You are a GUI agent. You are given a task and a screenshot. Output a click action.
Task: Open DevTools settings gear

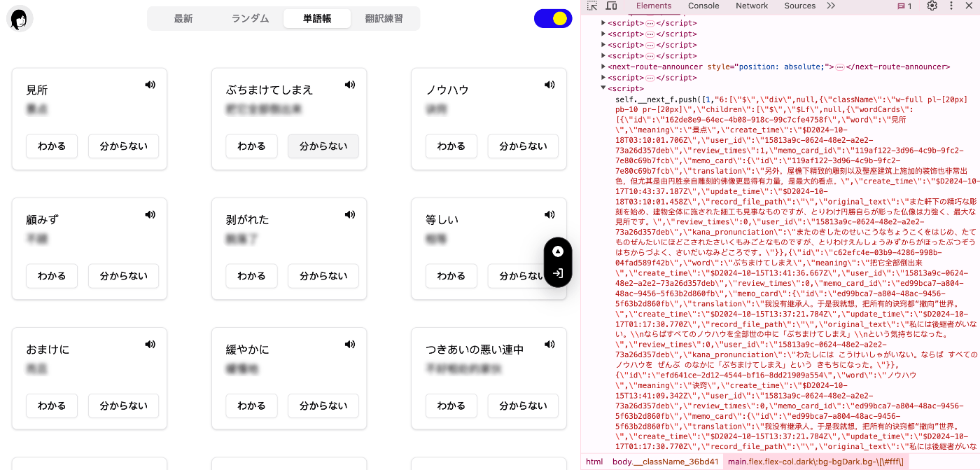(x=932, y=6)
